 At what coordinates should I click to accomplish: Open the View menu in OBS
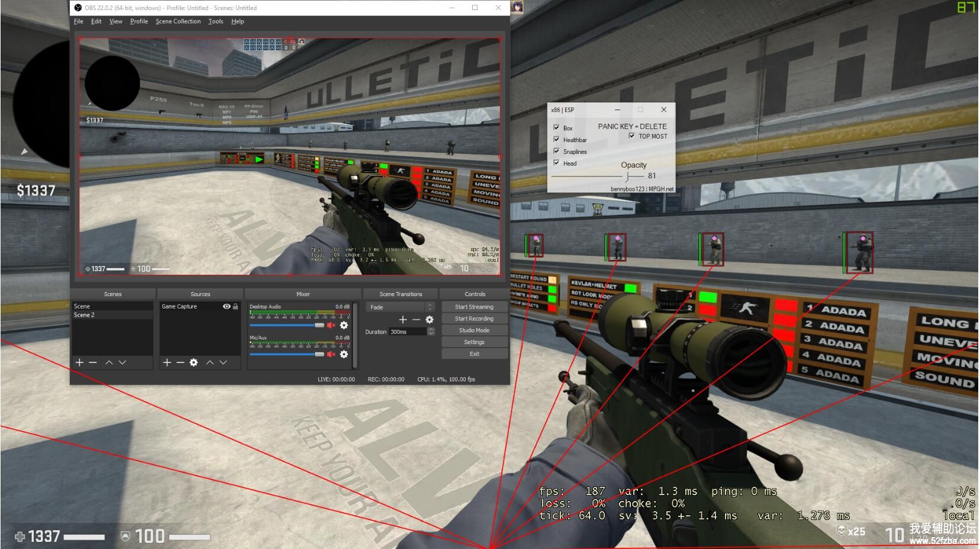pos(115,21)
